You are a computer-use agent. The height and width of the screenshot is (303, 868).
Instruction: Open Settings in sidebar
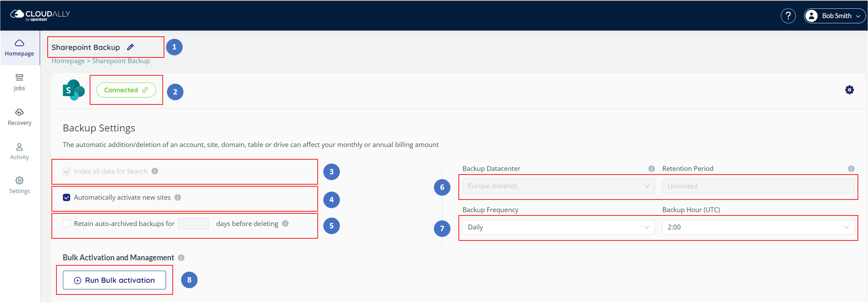(x=20, y=185)
